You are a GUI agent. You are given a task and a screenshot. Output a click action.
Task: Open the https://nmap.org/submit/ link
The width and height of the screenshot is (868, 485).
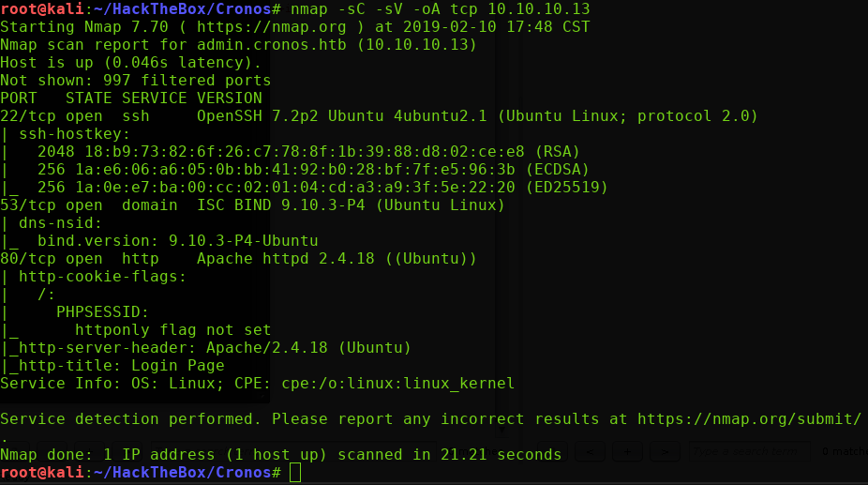pos(749,418)
